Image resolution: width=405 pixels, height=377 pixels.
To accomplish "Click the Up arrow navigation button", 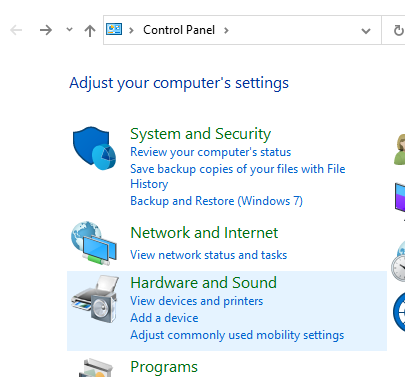I will (x=90, y=31).
